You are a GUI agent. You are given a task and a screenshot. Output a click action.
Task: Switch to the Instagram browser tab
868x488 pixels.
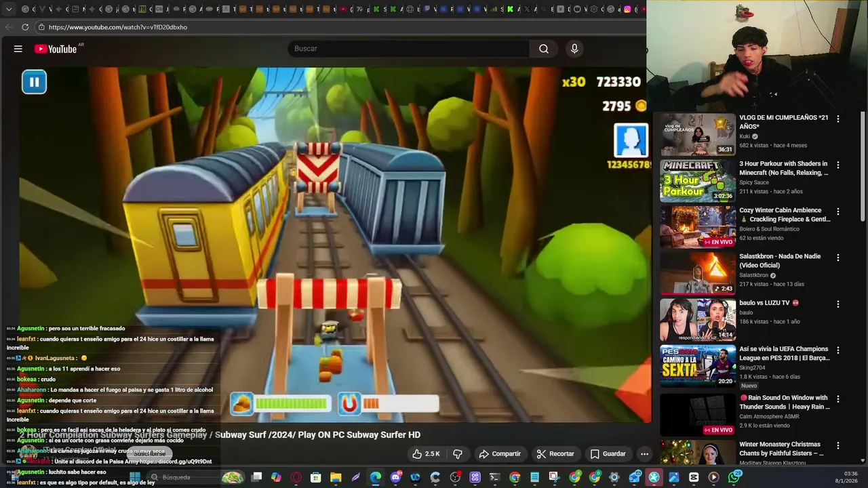(627, 9)
